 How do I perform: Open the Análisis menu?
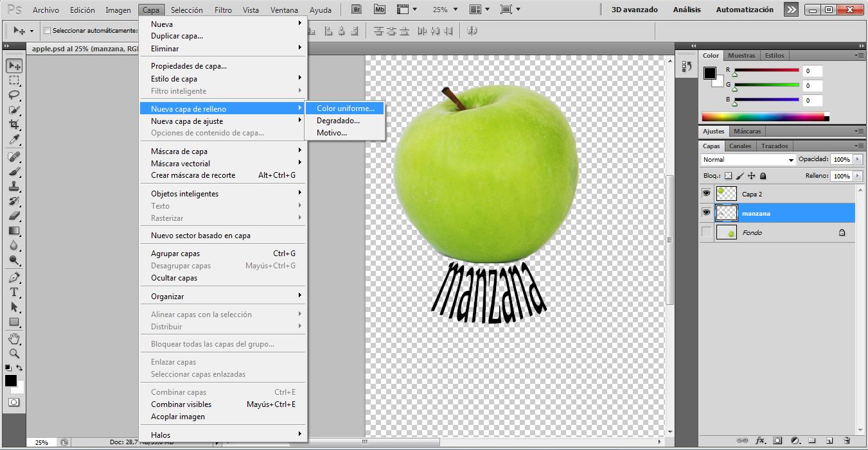pos(687,9)
